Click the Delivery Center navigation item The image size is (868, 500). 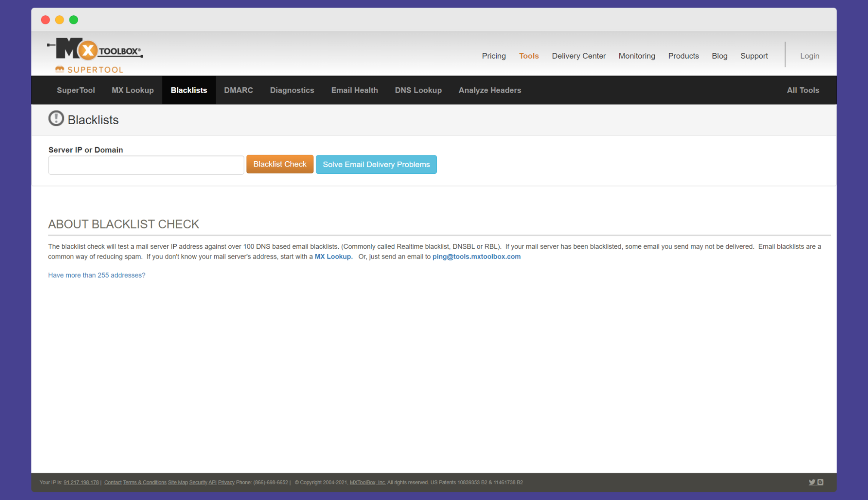tap(578, 56)
